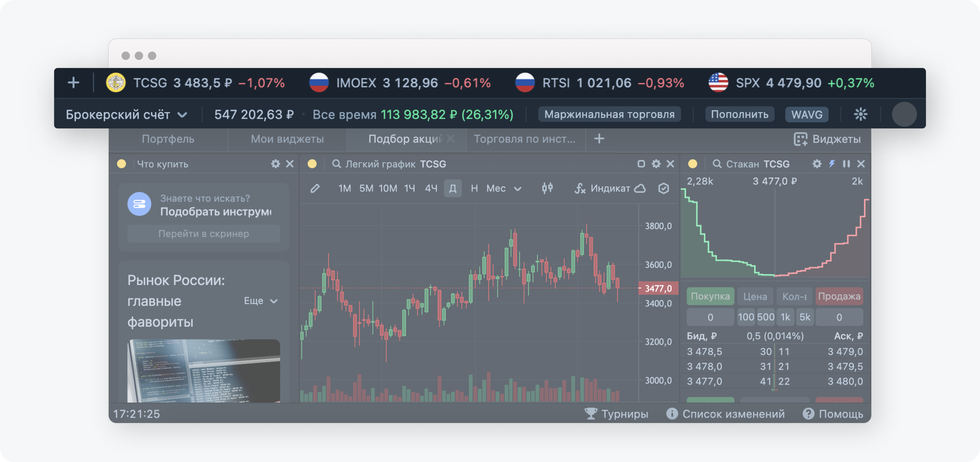This screenshot has height=462, width=980.
Task: Click the pause icon in the Стакан header
Action: (x=846, y=164)
